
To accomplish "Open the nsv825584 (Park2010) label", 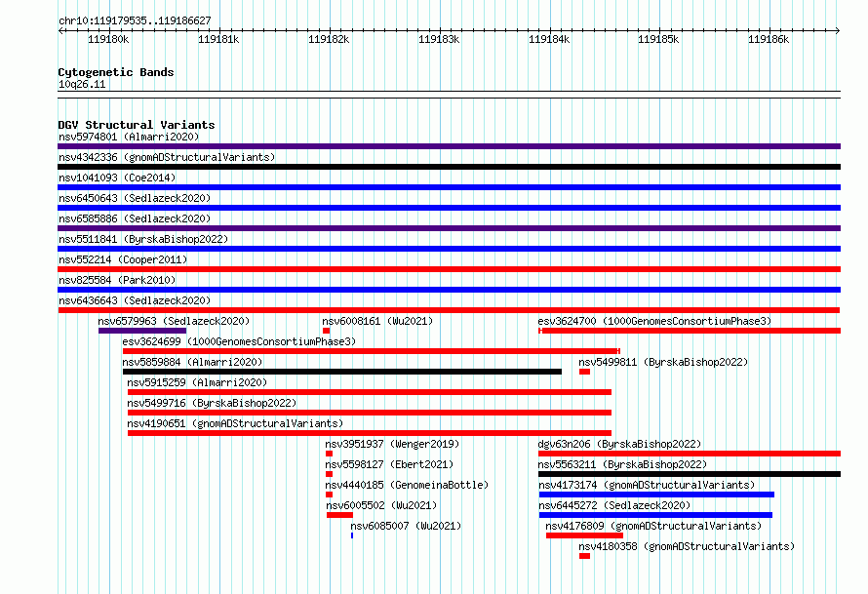I will point(117,280).
